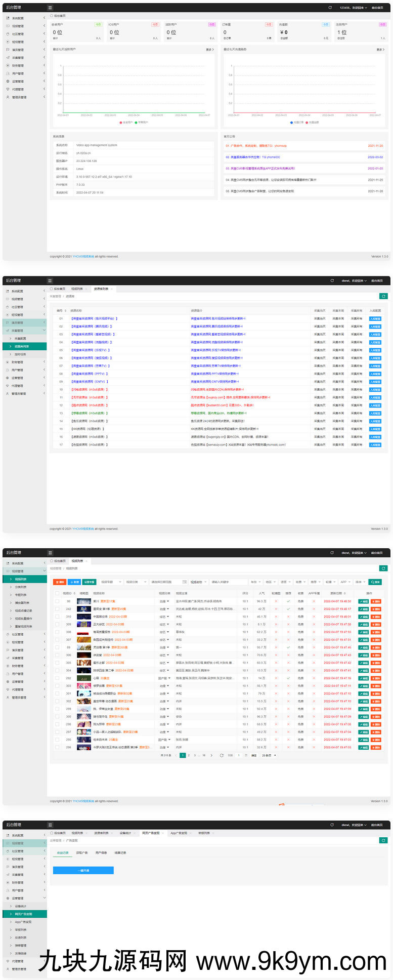The width and height of the screenshot is (393, 980).
Task: Click green refresh button on 广告变现 breadcrumb bar
Action: [x=383, y=840]
